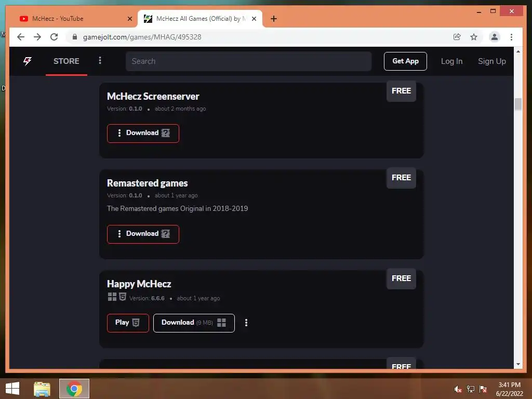Click FREE badge on Happy McHecz card
The height and width of the screenshot is (399, 532).
click(x=401, y=278)
